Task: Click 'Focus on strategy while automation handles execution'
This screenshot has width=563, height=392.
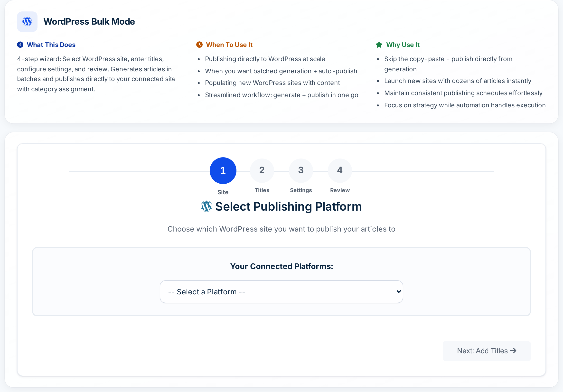Action: [x=465, y=105]
